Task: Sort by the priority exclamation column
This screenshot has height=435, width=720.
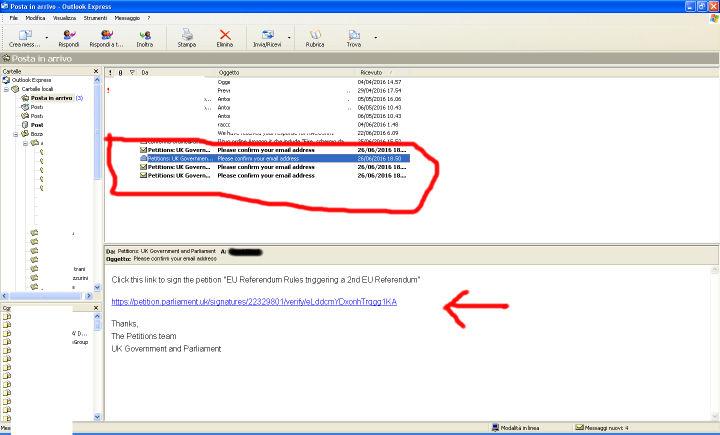Action: [110, 73]
